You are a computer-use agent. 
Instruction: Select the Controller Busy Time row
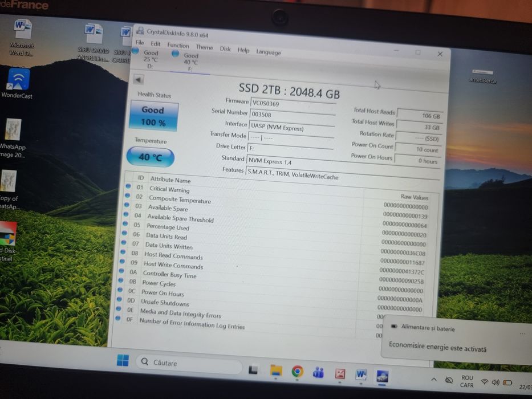[x=271, y=280]
